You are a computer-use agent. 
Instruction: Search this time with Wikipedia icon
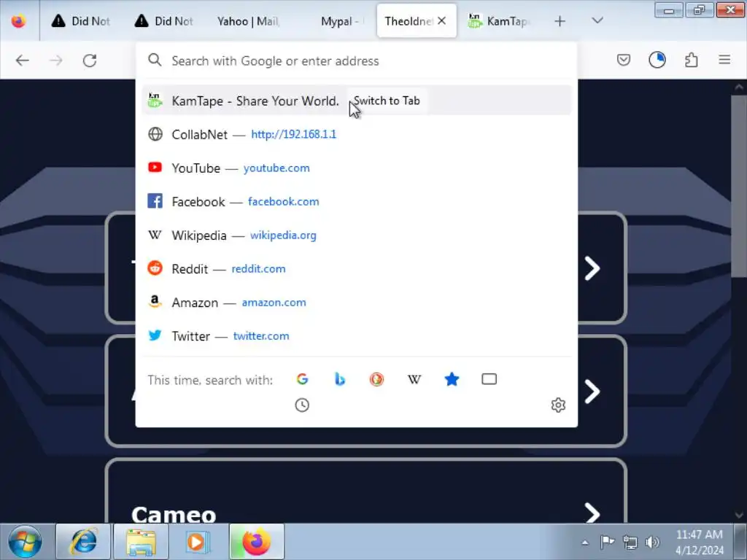(414, 379)
